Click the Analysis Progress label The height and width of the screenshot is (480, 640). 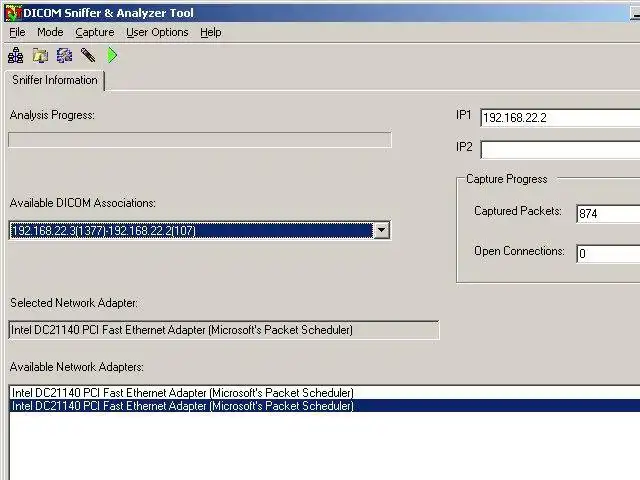52,115
